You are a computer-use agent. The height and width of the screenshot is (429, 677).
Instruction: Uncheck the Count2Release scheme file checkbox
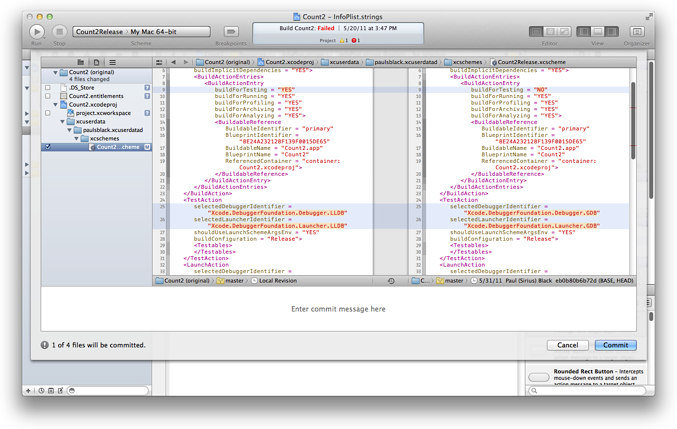(47, 147)
